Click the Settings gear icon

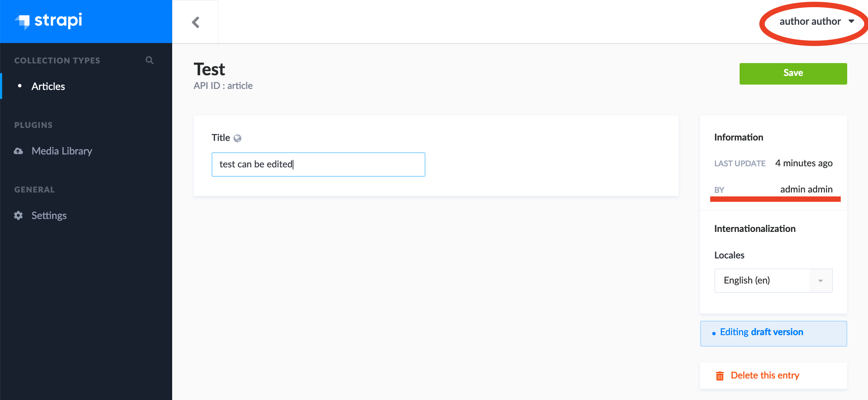point(18,215)
